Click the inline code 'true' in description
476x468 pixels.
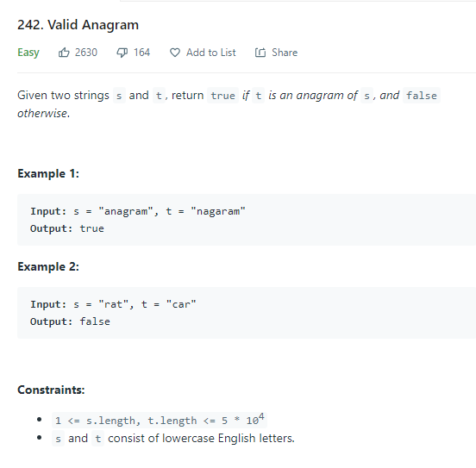point(222,96)
